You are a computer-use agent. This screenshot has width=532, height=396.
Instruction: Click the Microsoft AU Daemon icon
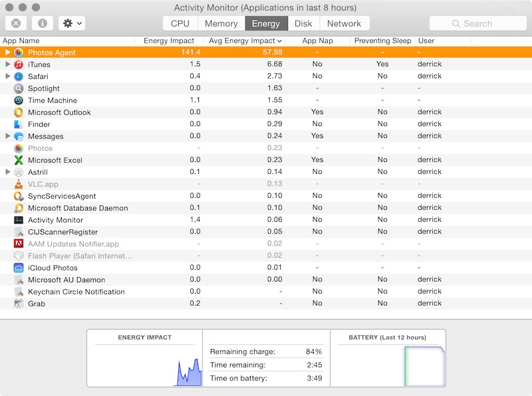tap(19, 280)
